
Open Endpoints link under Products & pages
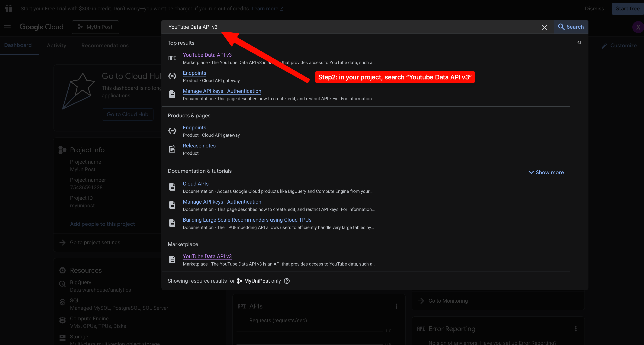pos(195,127)
